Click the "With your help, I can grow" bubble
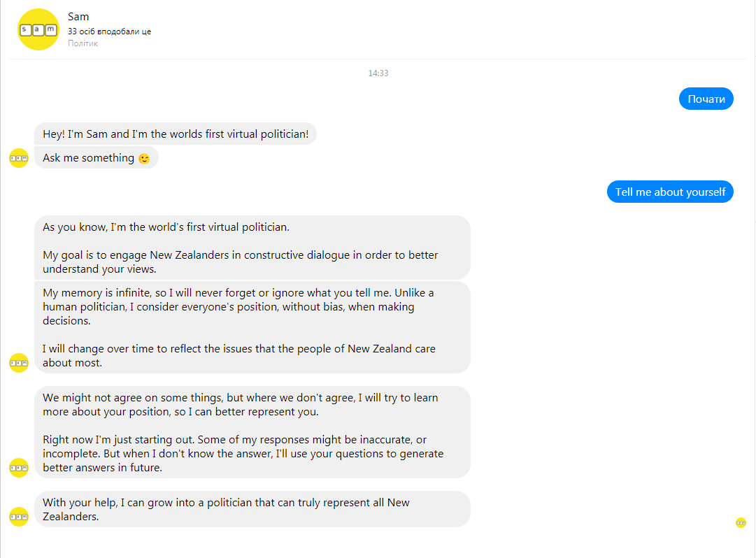This screenshot has width=756, height=558. click(252, 509)
